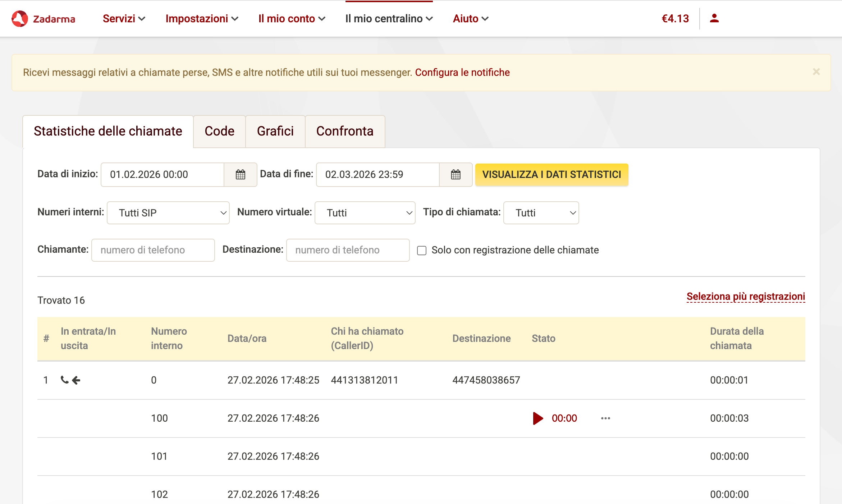Switch to the Code tab
The height and width of the screenshot is (504, 842).
[x=219, y=131]
